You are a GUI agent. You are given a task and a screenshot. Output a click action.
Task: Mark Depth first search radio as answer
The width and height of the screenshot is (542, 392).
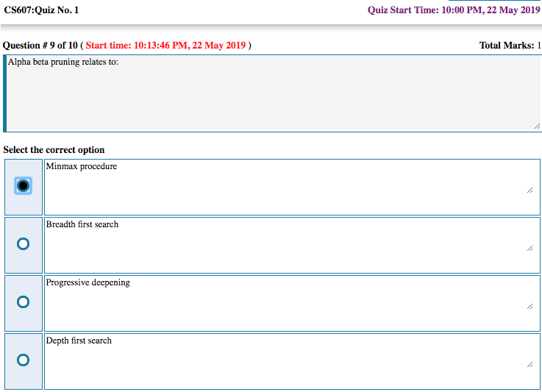pos(23,360)
